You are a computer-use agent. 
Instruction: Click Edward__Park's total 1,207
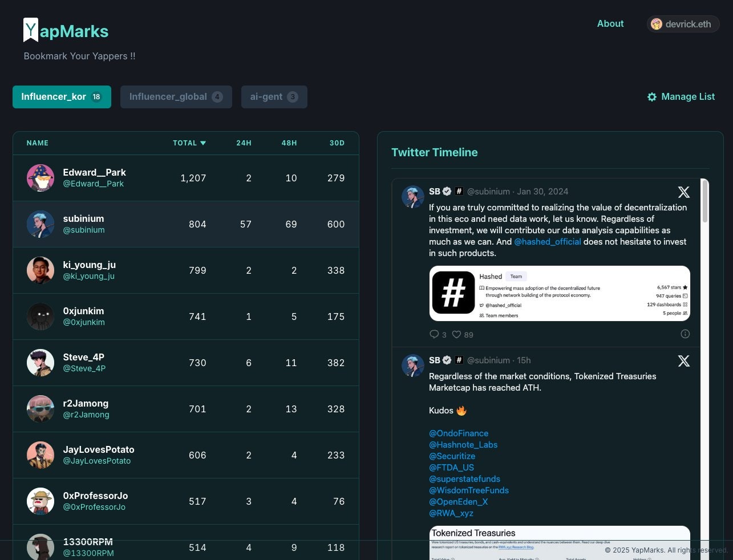[x=193, y=178]
